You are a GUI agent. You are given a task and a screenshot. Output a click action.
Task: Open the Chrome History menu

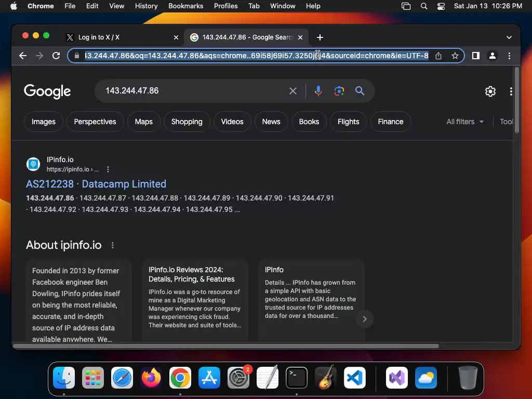click(x=146, y=6)
